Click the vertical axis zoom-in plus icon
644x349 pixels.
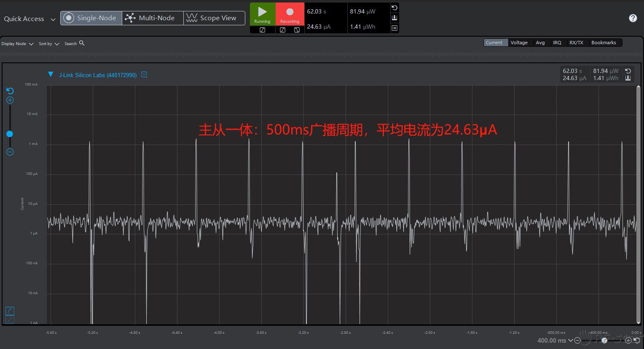(x=10, y=100)
